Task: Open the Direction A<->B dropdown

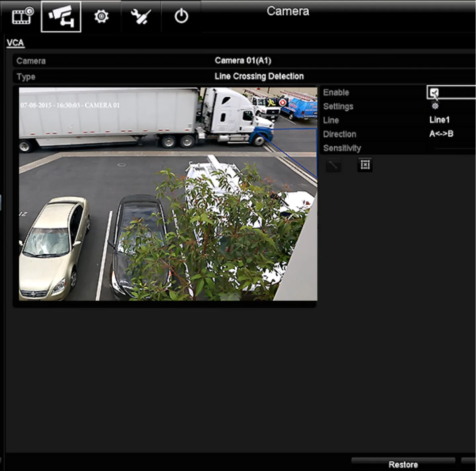Action: click(442, 134)
